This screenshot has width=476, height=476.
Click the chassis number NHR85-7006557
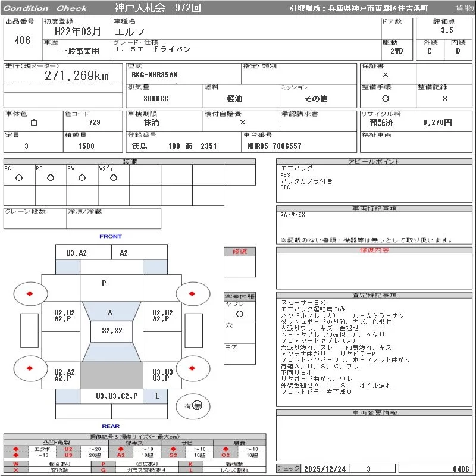pyautogui.click(x=274, y=146)
